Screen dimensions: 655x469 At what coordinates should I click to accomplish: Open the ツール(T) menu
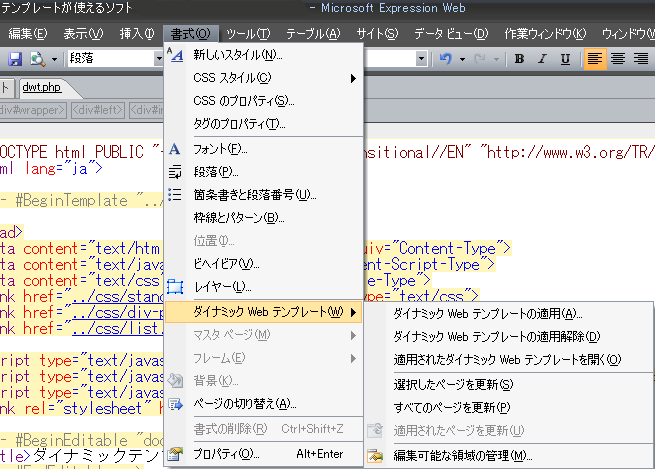click(x=248, y=33)
